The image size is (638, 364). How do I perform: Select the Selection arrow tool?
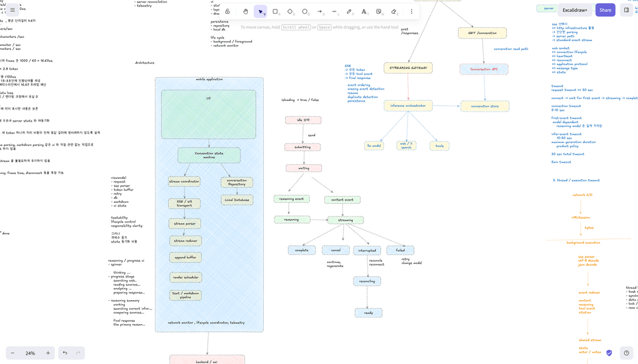coord(261,11)
